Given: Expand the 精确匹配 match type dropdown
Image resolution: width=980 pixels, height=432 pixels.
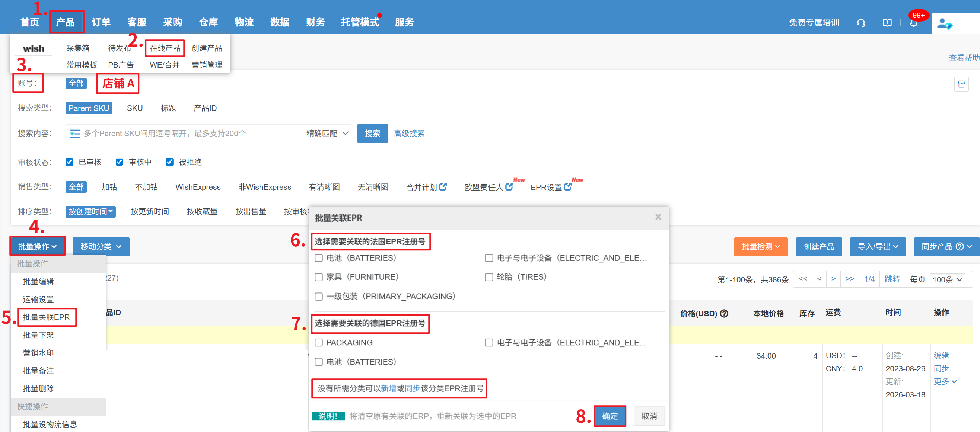Looking at the screenshot, I should coord(327,134).
